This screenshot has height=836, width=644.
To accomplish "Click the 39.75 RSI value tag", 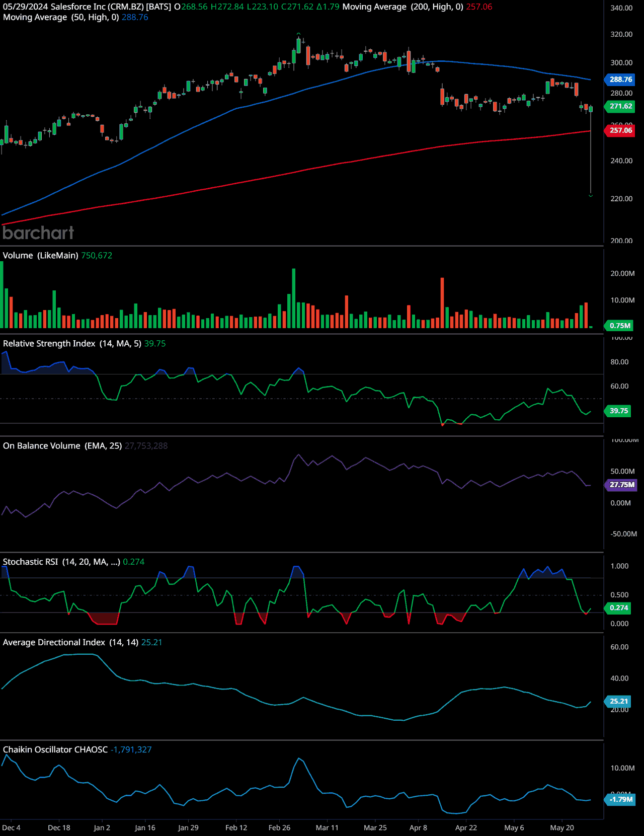I will [x=618, y=411].
